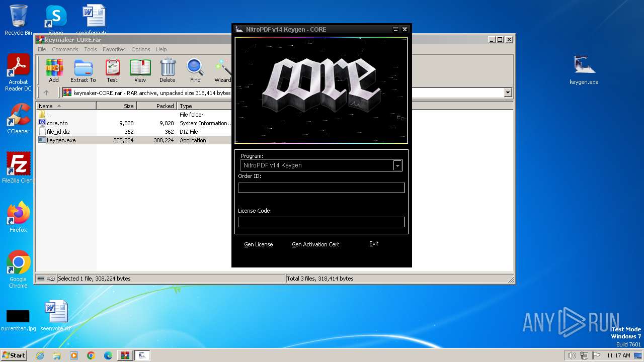Select the keygen.exe desktop icon
The image size is (644, 362).
584,69
